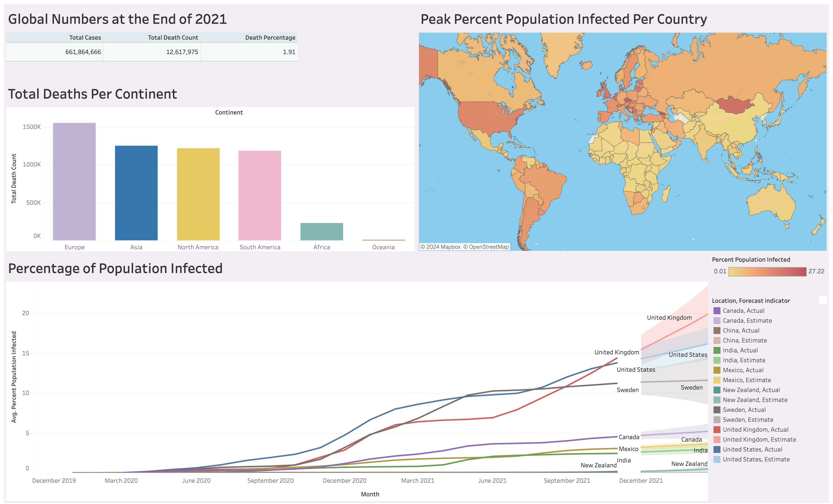The height and width of the screenshot is (504, 833).
Task: Select the 661,864,666 Total Cases cell
Action: (x=83, y=52)
